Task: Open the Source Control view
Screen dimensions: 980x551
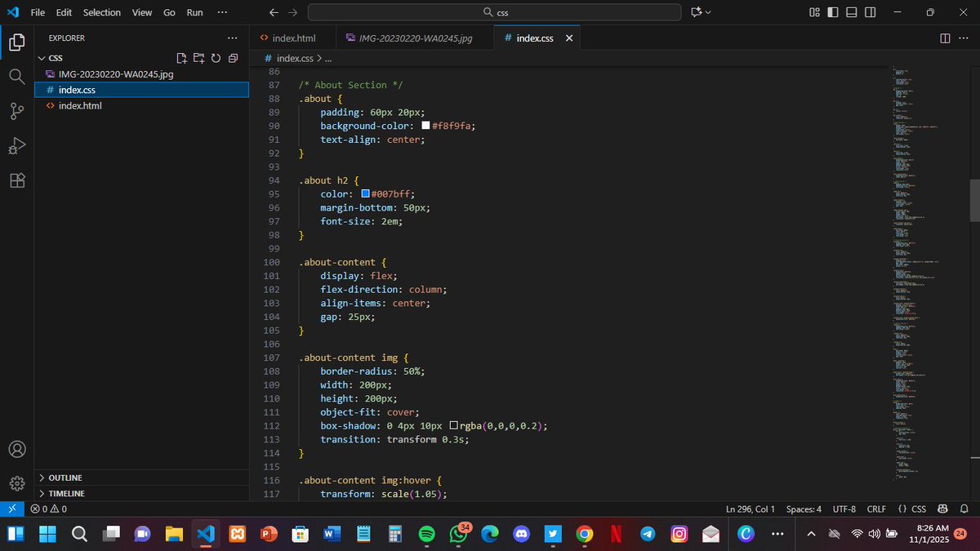Action: pyautogui.click(x=16, y=112)
